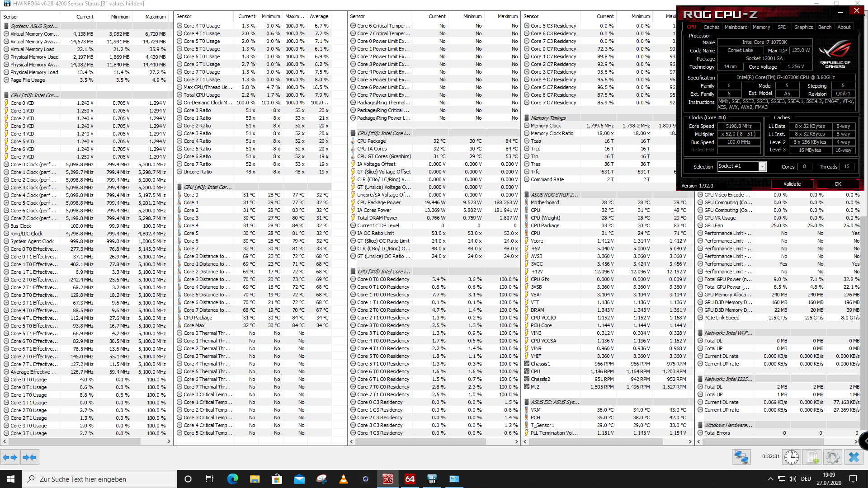This screenshot has height=488, width=868.
Task: Select the 'GPU Fan' sensor row
Action: click(778, 225)
